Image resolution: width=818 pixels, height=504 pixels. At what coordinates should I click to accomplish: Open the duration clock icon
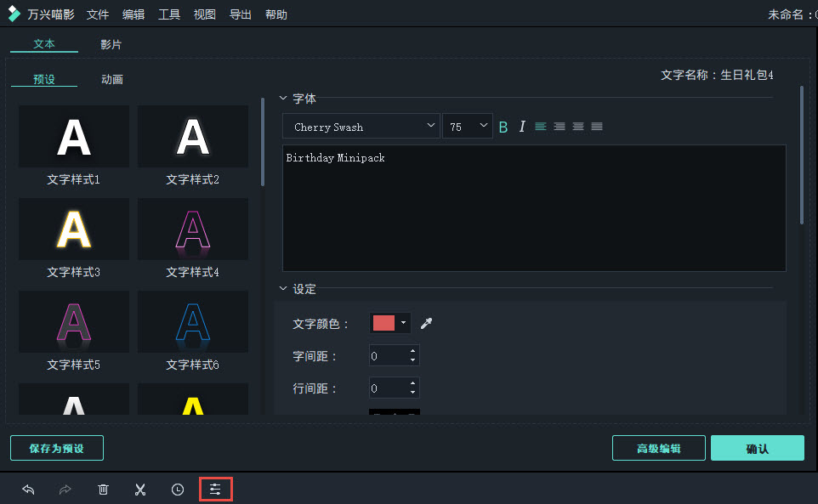coord(176,490)
